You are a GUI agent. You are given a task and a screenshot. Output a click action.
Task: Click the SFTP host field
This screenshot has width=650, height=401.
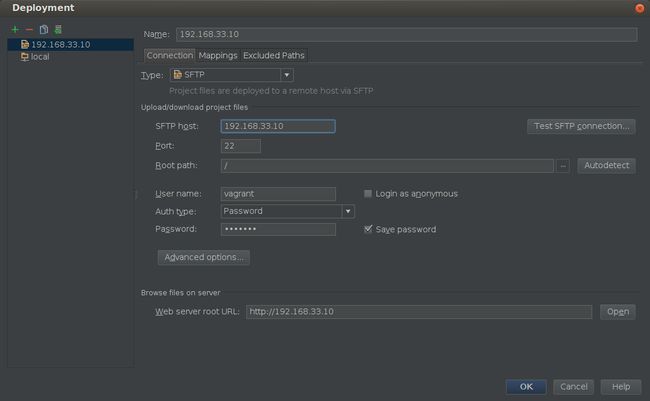[278, 126]
